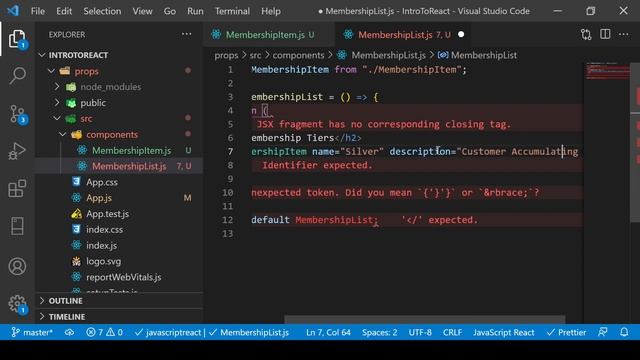The height and width of the screenshot is (360, 640).
Task: Click the activity bar icon below Extensions
Action: tap(17, 226)
